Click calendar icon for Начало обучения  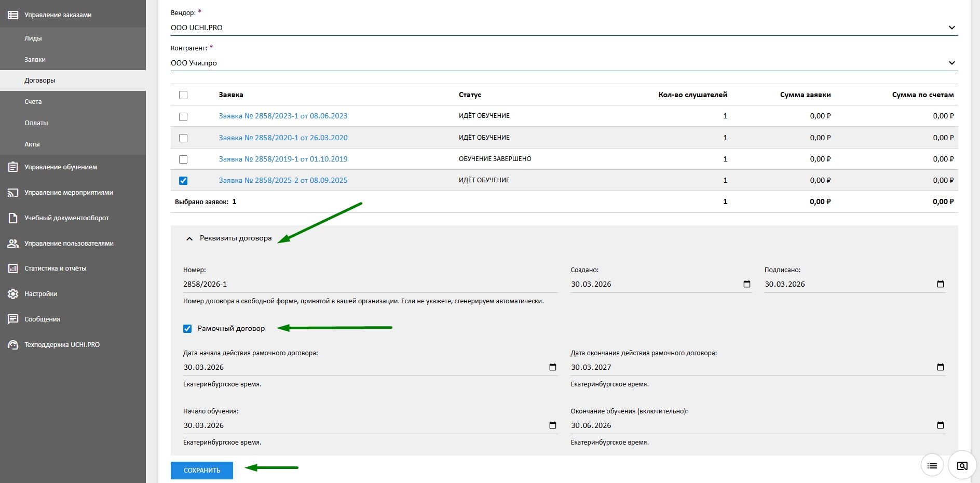point(552,425)
